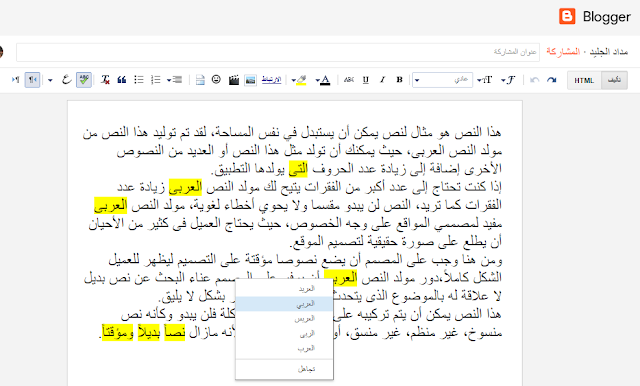Open the paragraph format combo box
The height and width of the screenshot is (386, 640).
442,80
